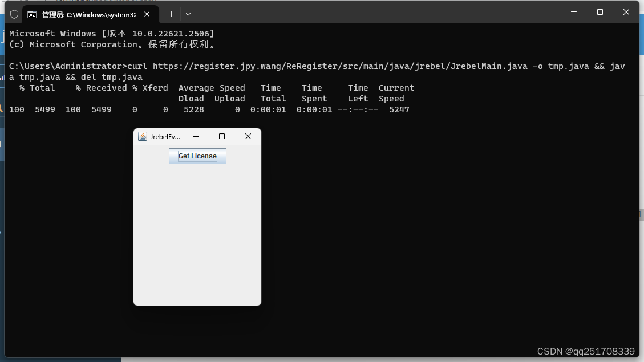Maximize the Windows Terminal window

(x=600, y=12)
